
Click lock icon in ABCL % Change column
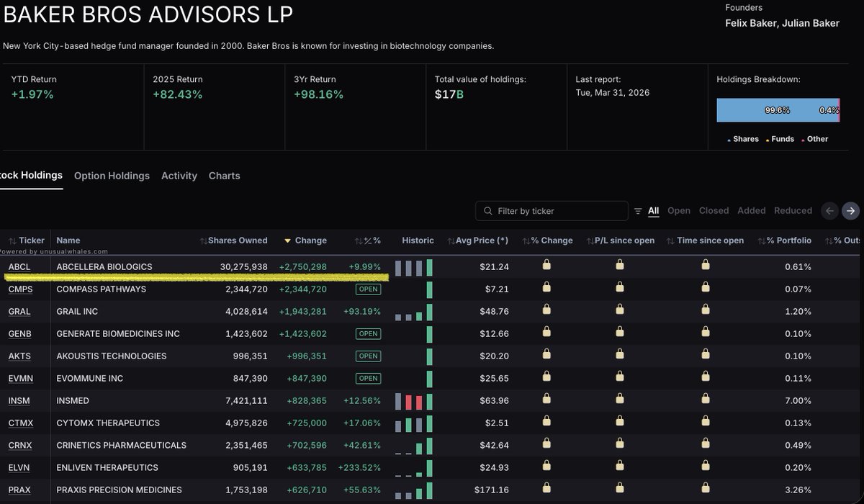tap(547, 265)
